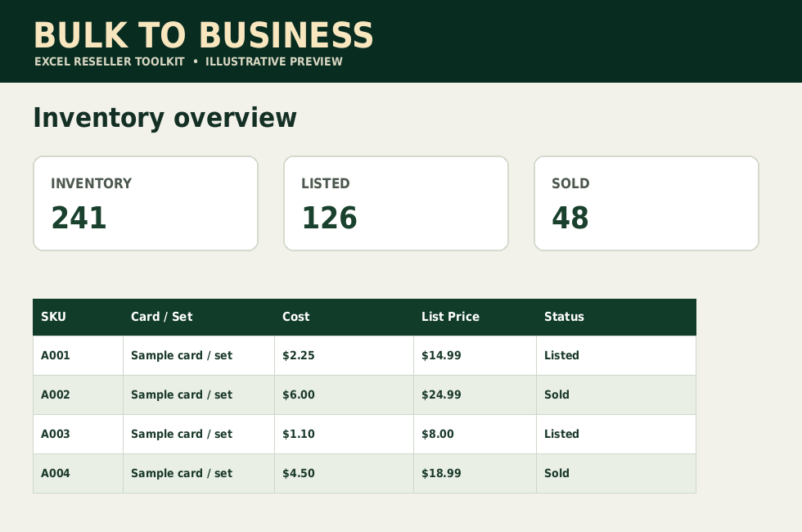Click the BULK TO BUSINESS title
This screenshot has width=802, height=532.
click(203, 35)
